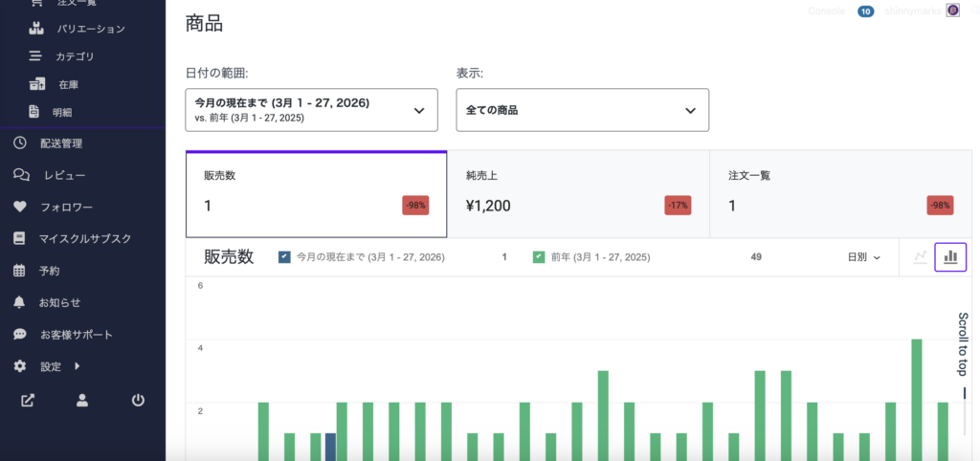This screenshot has width=980, height=461.
Task: Open the 全ての商品 display dropdown
Action: (583, 110)
